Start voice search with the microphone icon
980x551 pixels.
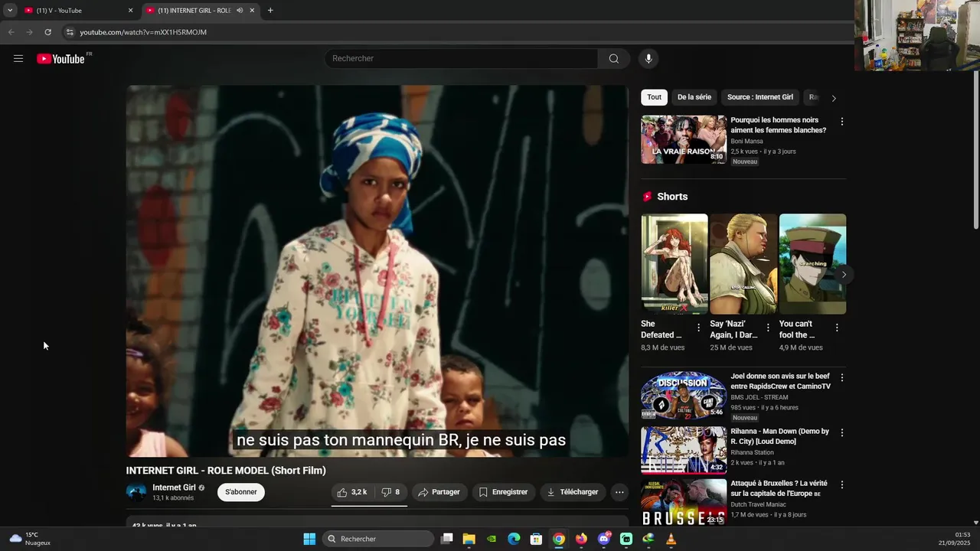[x=648, y=59]
